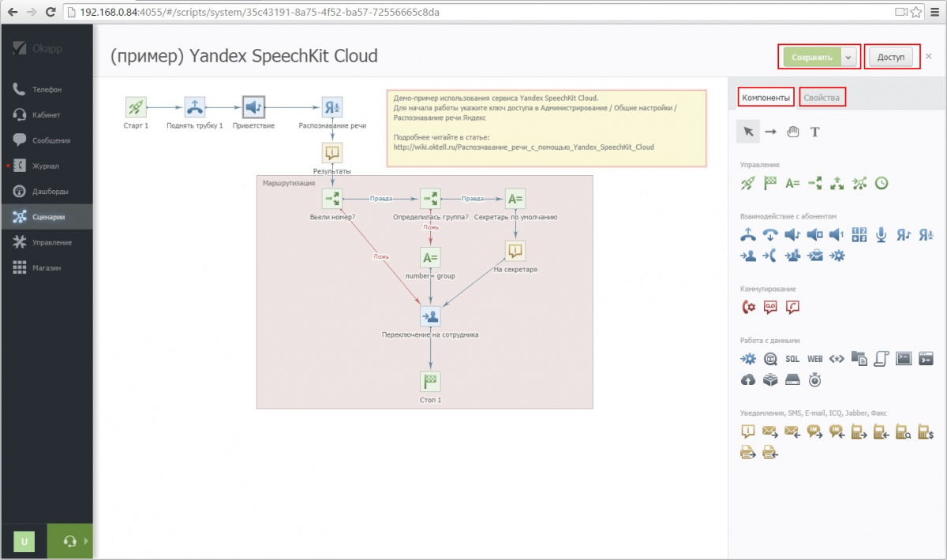Select the arrow pointer tool

click(748, 132)
